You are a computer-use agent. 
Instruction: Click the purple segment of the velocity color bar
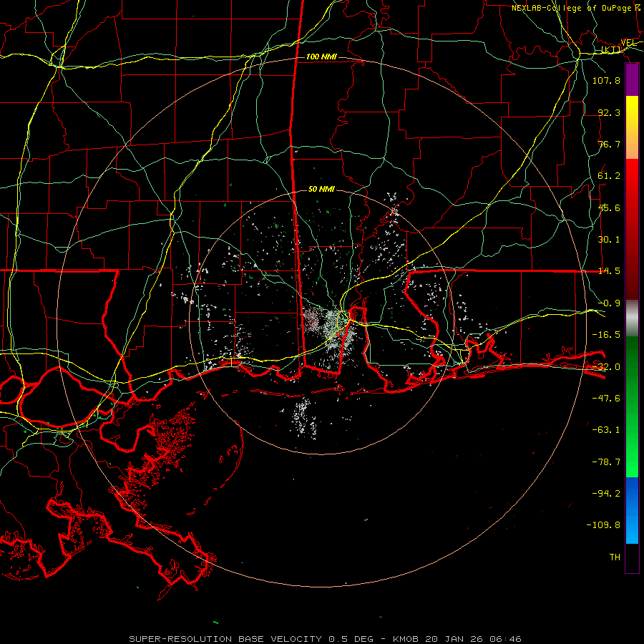632,80
